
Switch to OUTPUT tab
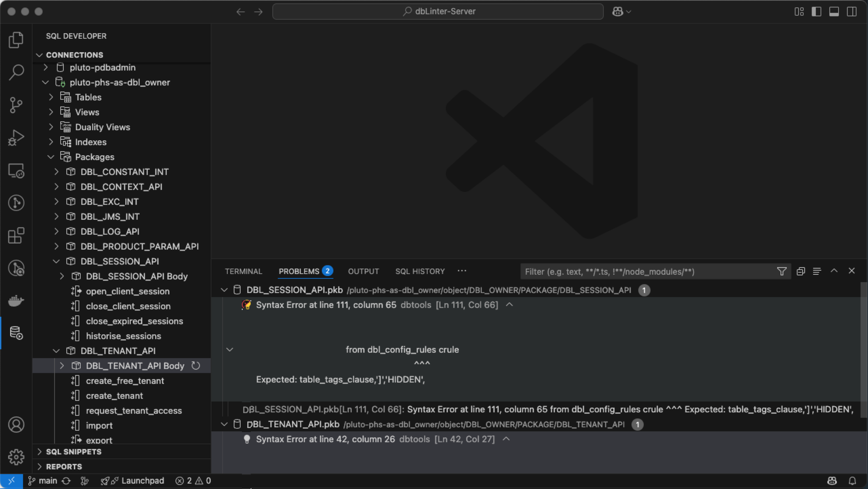(363, 271)
